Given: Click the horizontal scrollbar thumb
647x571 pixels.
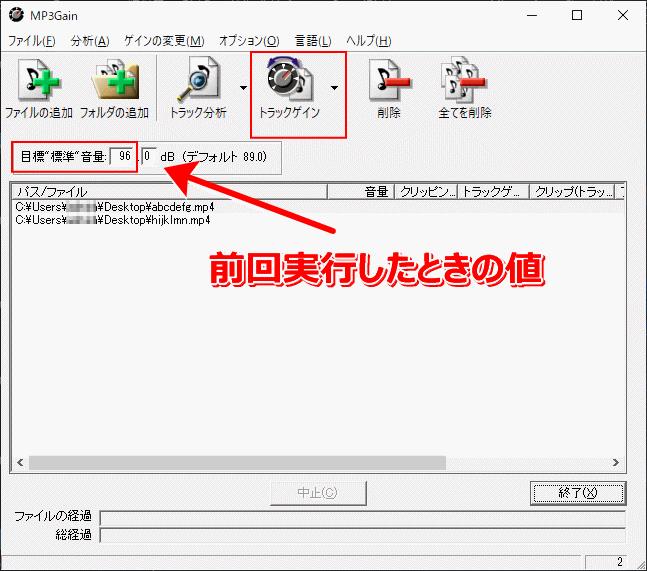Looking at the screenshot, I should coord(237,462).
